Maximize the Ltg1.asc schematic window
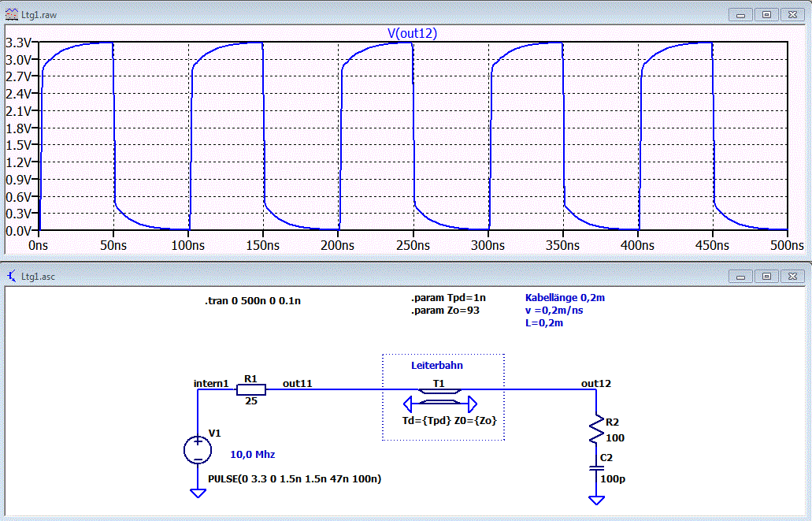 [766, 277]
